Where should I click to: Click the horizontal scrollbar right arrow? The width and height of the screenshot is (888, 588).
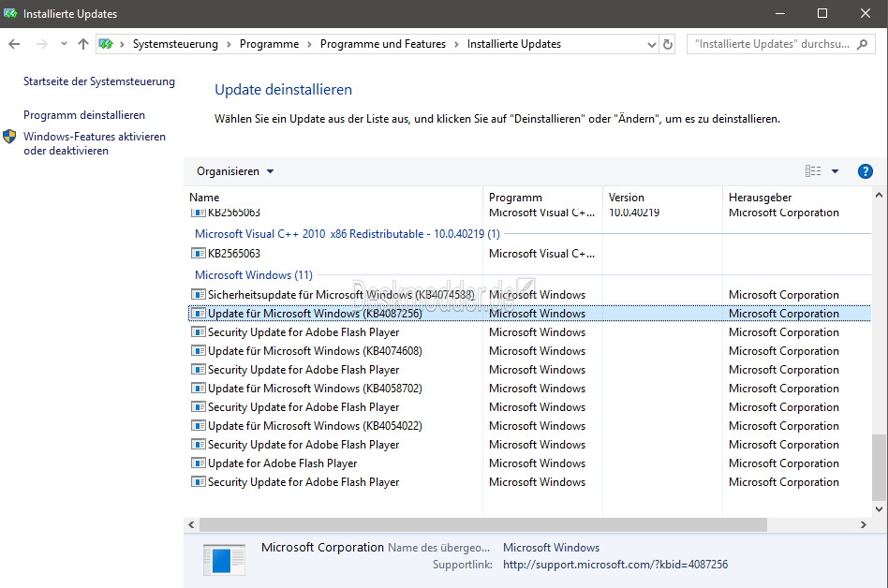(x=864, y=525)
